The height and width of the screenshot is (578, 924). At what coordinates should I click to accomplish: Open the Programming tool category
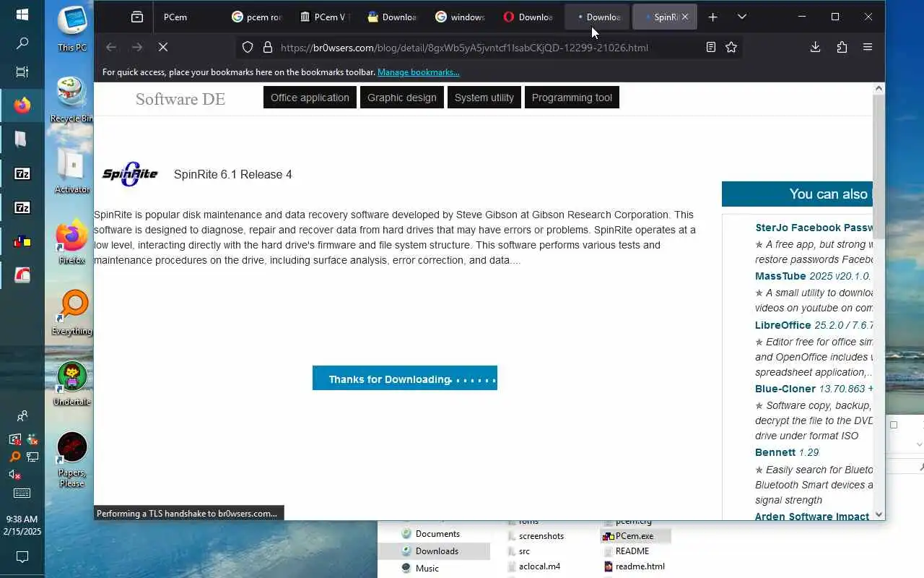pos(572,98)
